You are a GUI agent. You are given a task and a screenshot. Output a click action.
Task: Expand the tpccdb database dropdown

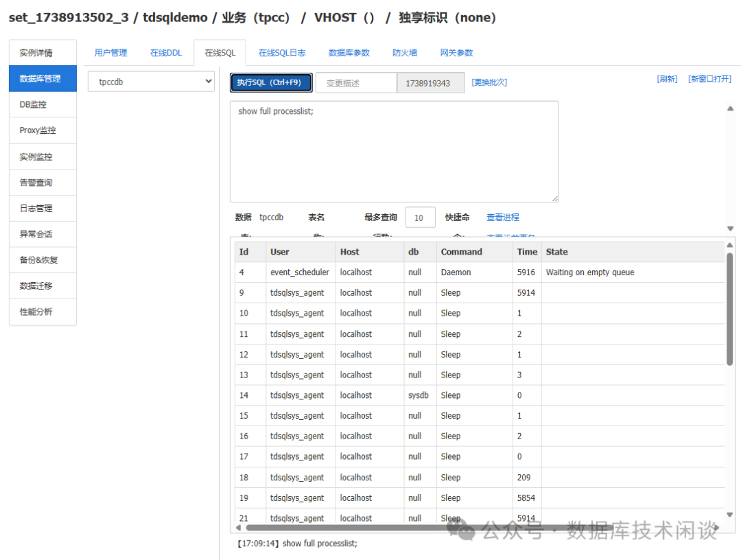pos(151,81)
